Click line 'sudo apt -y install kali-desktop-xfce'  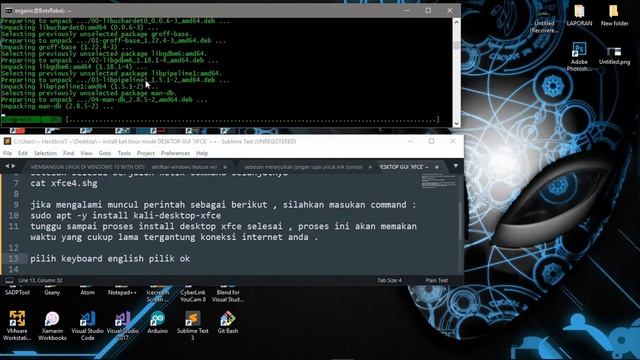(x=126, y=216)
